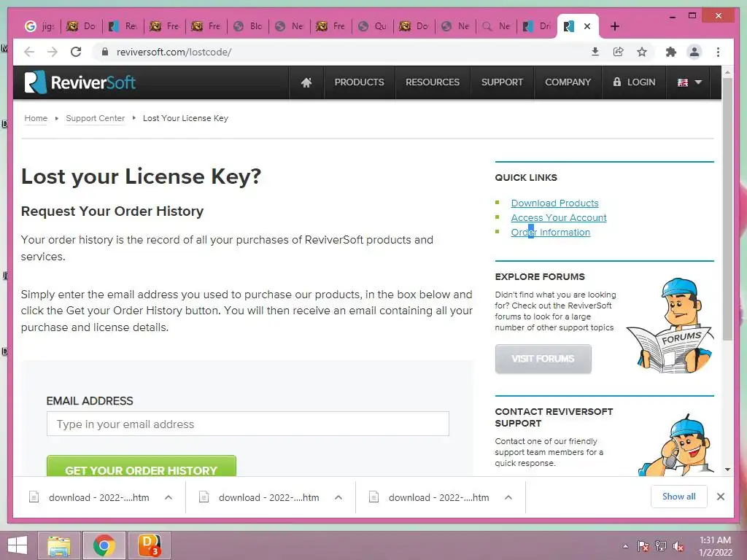The height and width of the screenshot is (560, 747).
Task: Expand options for third downloaded htm file
Action: (508, 497)
